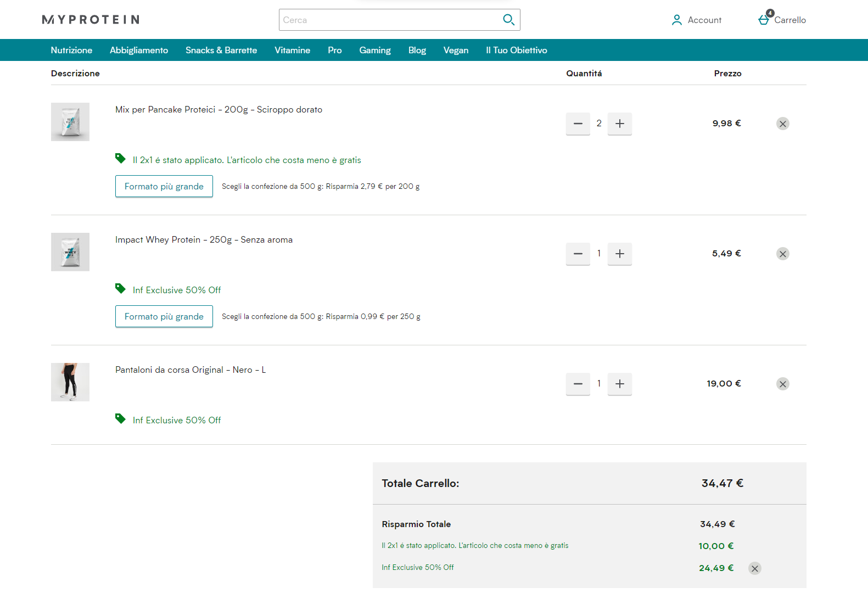Increase Pancake mix quantity with plus

point(619,124)
